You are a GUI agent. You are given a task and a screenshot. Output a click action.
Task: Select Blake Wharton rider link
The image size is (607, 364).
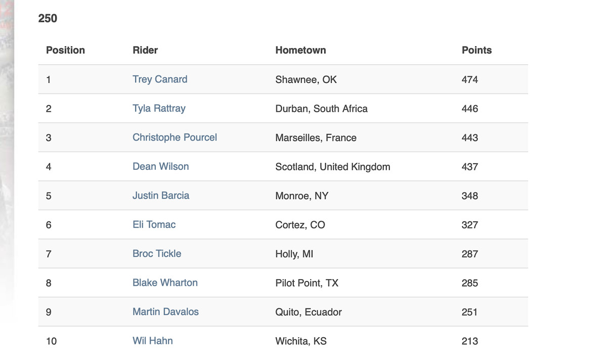[165, 283]
